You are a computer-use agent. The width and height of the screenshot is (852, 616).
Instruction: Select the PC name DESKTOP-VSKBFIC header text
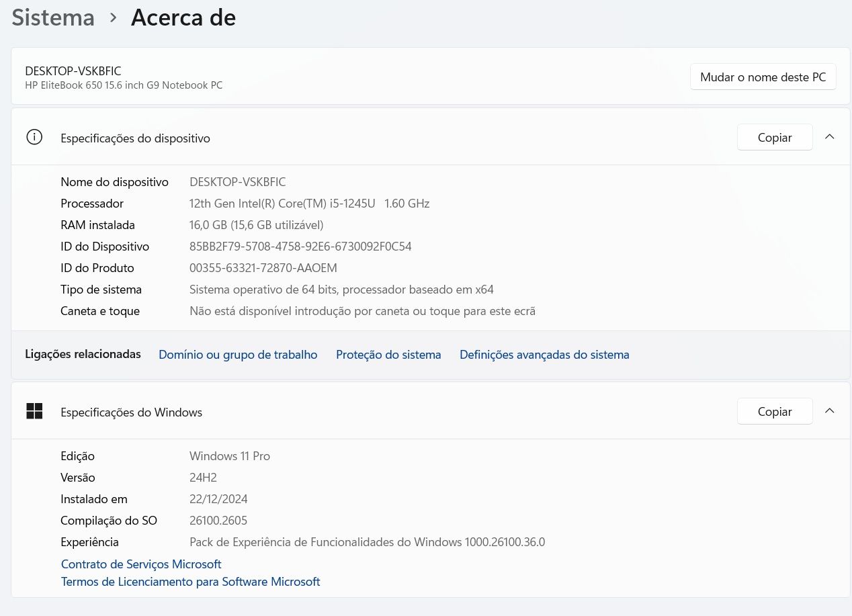point(73,71)
